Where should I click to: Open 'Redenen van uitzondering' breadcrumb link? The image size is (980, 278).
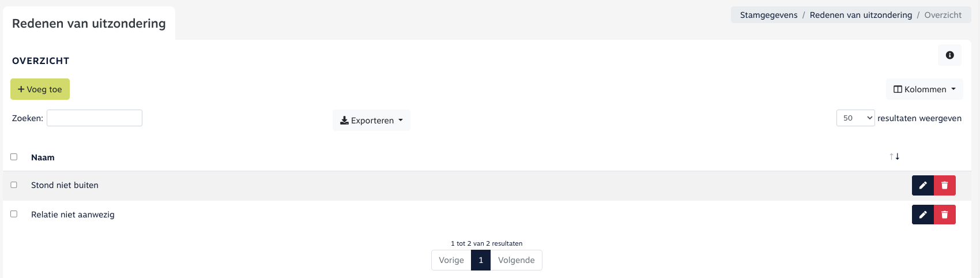pos(861,15)
